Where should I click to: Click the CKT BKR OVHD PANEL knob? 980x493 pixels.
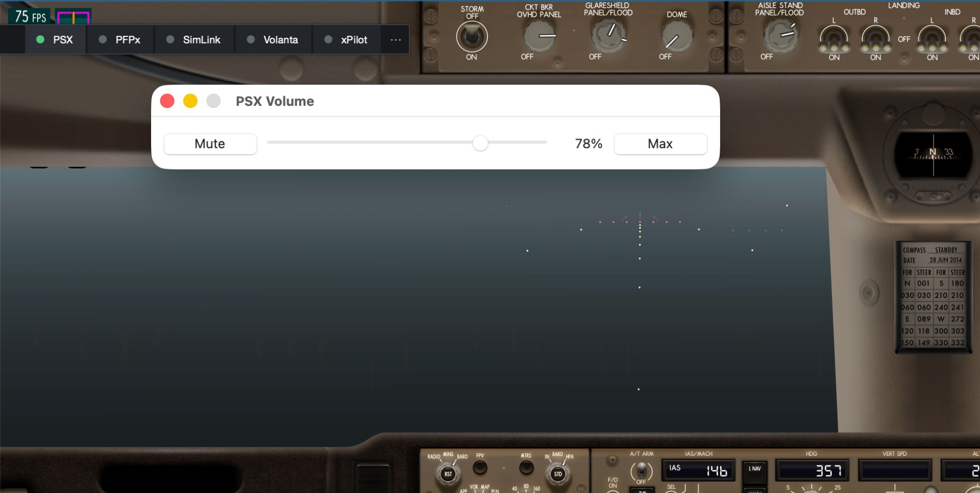(541, 35)
